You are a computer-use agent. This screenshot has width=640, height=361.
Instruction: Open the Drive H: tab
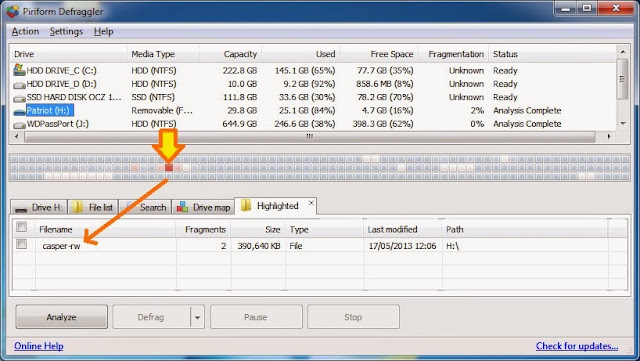pyautogui.click(x=39, y=207)
